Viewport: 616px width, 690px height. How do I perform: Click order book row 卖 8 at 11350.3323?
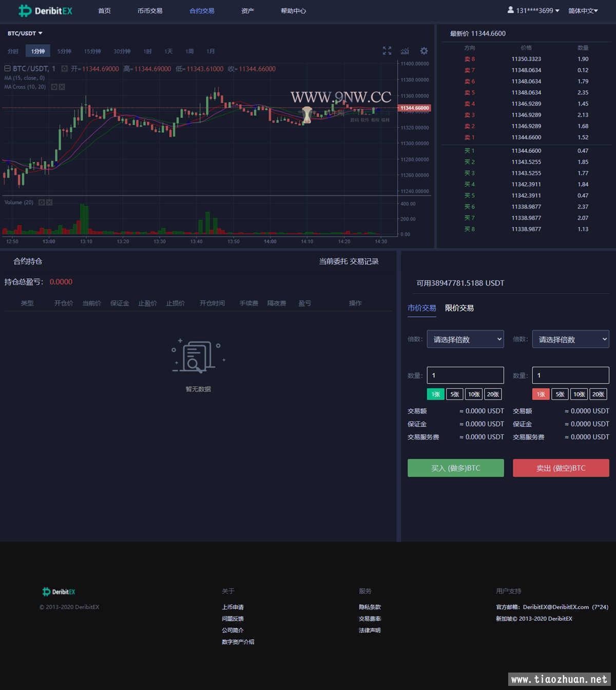[526, 59]
